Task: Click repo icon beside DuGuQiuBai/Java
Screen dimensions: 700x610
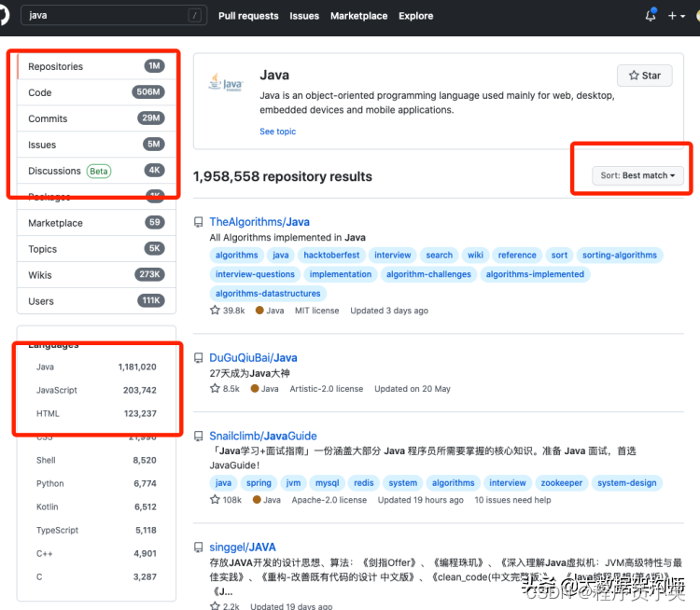Action: click(x=198, y=358)
